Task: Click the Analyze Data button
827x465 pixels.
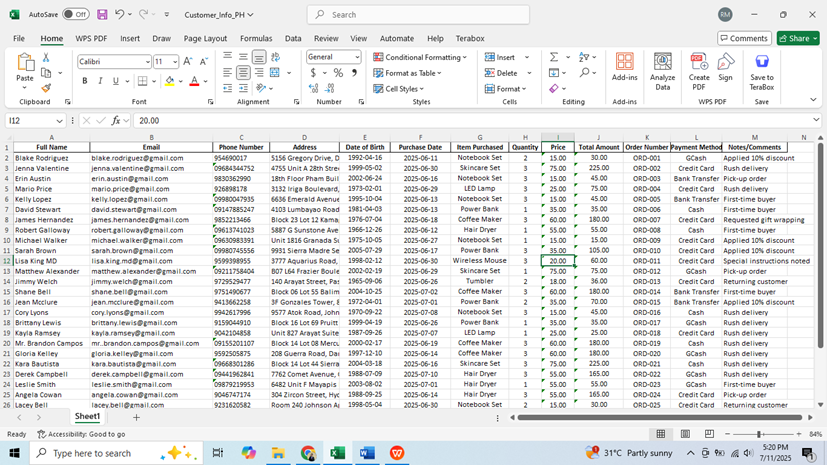Action: (662, 72)
